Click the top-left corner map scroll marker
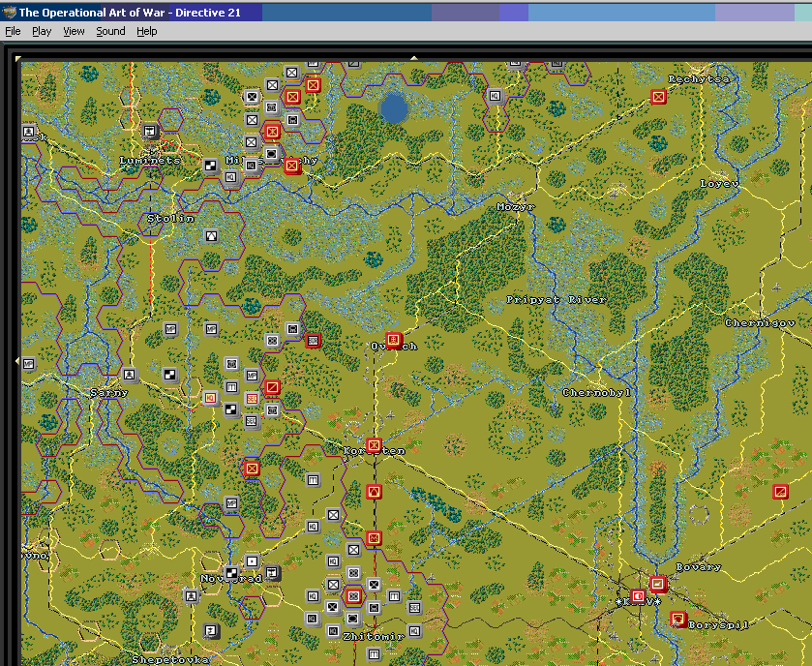The width and height of the screenshot is (812, 666). click(18, 58)
